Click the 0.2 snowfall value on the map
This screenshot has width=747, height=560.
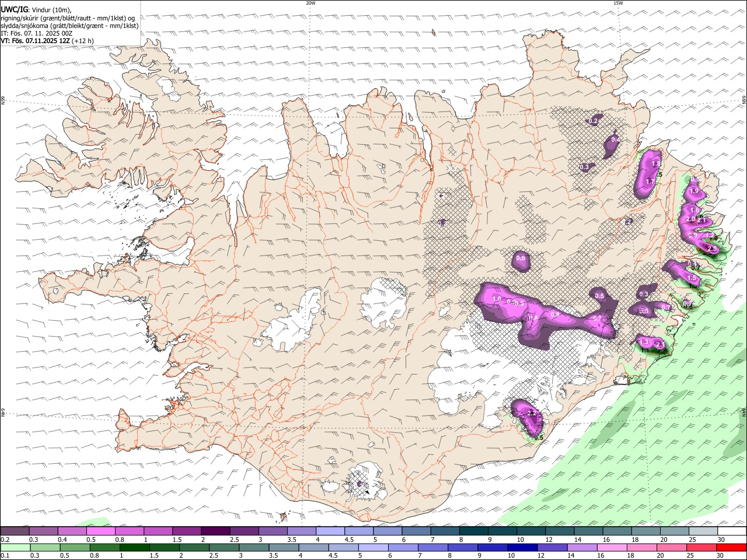tap(594, 121)
